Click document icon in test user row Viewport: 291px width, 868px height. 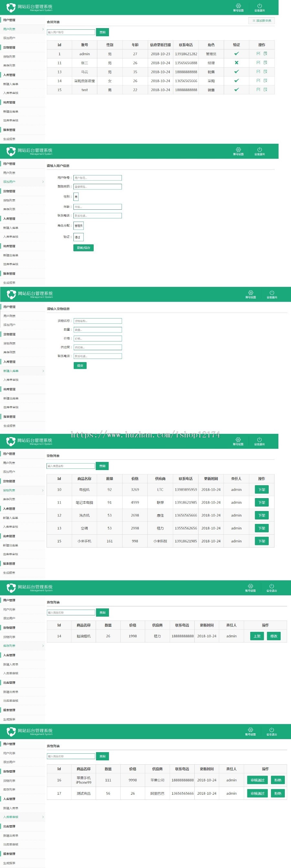click(265, 89)
